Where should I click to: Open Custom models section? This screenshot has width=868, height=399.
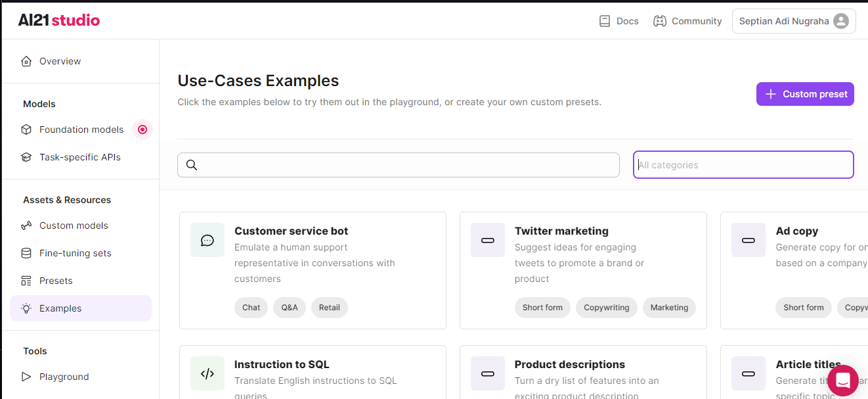(x=74, y=225)
